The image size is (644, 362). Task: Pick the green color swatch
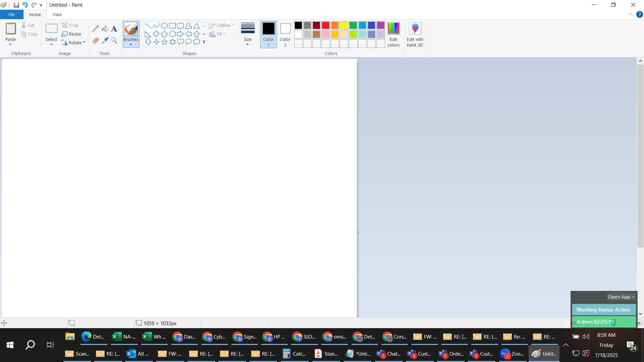(353, 25)
